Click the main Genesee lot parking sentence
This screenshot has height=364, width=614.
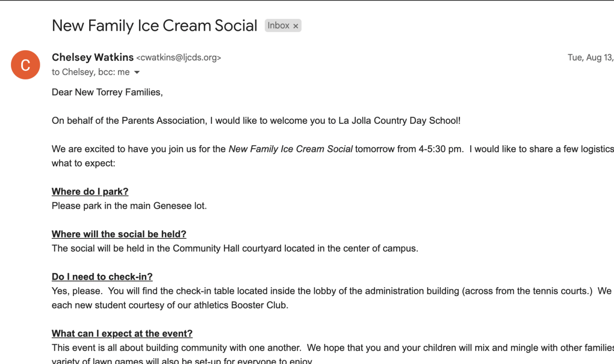pyautogui.click(x=130, y=206)
